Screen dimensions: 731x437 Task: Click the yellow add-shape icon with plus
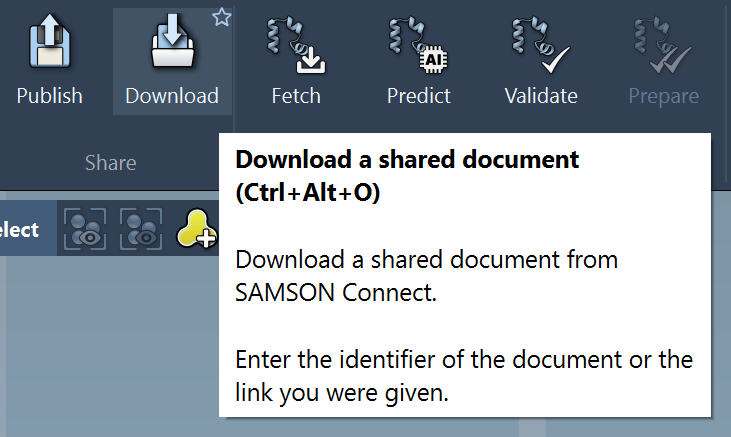pyautogui.click(x=196, y=229)
